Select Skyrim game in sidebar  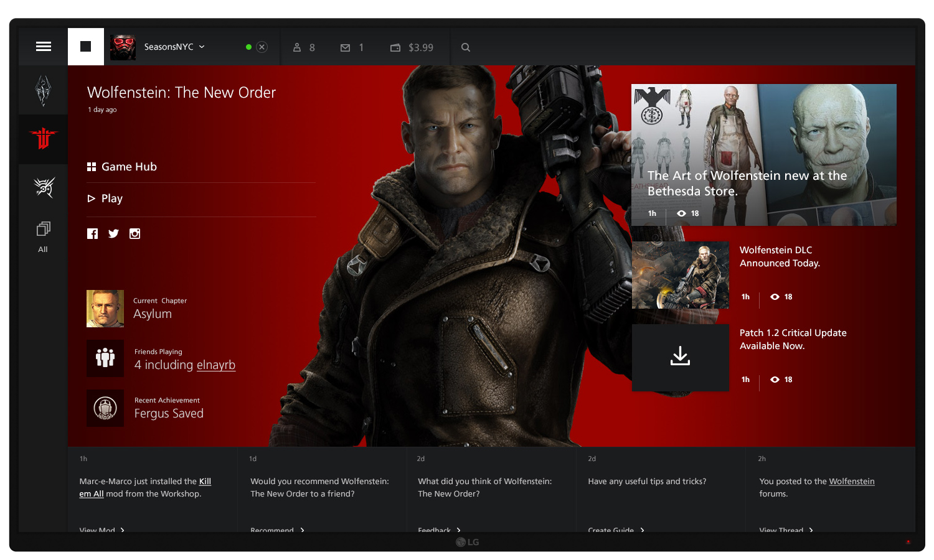(x=43, y=91)
